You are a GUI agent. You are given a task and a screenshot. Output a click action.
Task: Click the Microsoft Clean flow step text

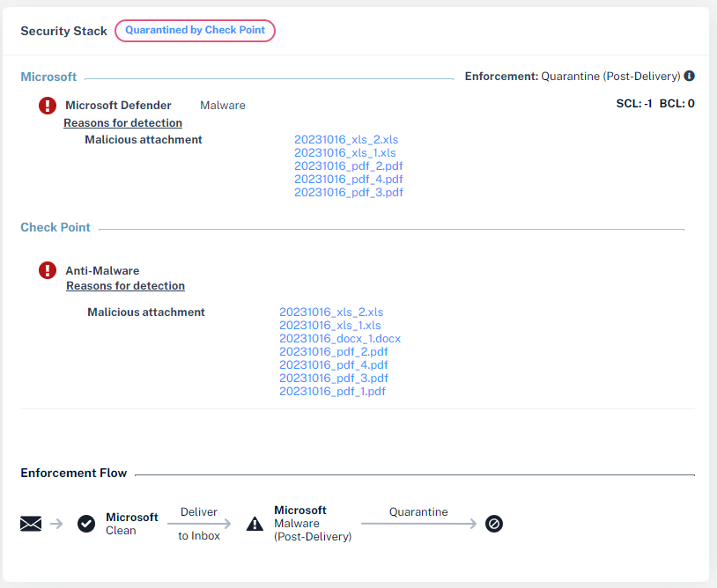132,524
